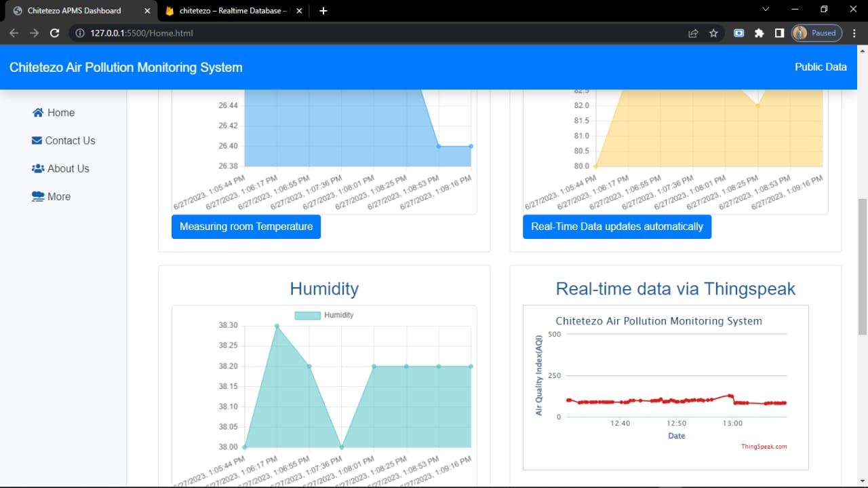Close the Chitetezo APMS Dashboard tab
This screenshot has width=868, height=488.
point(147,11)
